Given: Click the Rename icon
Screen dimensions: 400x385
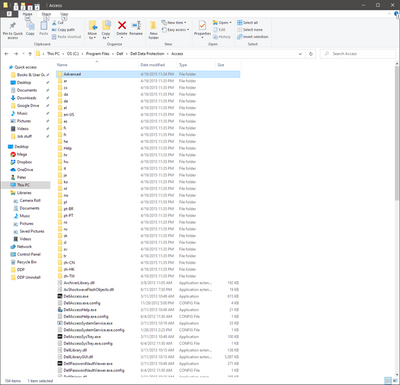Looking at the screenshot, I should (136, 25).
